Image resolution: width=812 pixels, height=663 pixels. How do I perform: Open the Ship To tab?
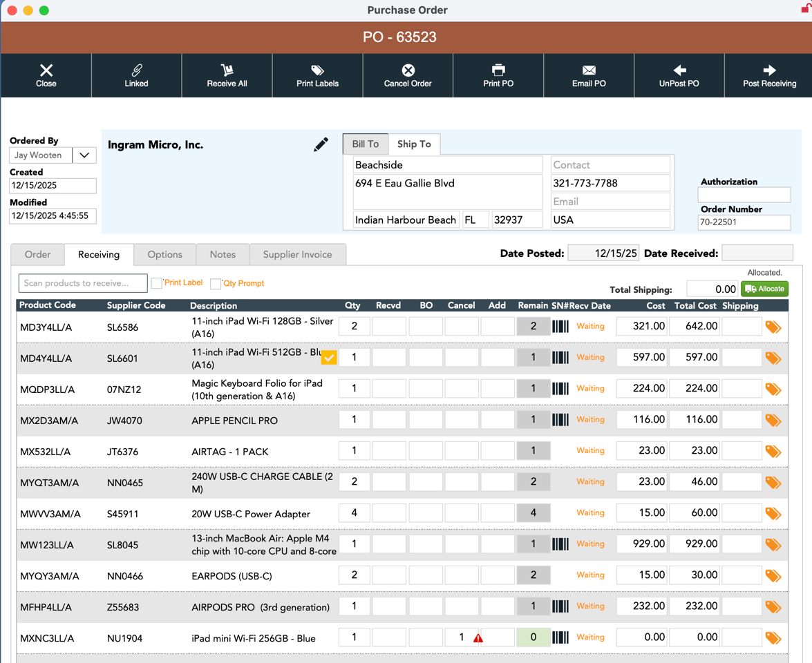click(414, 144)
